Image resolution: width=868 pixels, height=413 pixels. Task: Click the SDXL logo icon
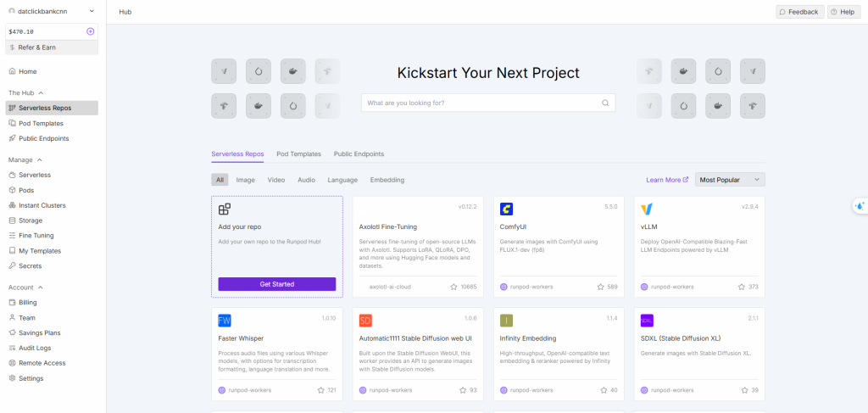(648, 321)
